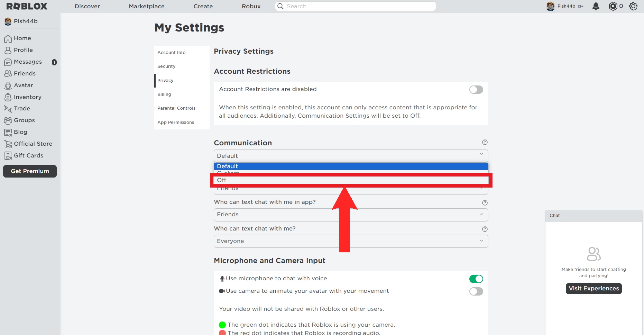Open Trade from the sidebar
Viewport: 644px width, 335px height.
[22, 109]
